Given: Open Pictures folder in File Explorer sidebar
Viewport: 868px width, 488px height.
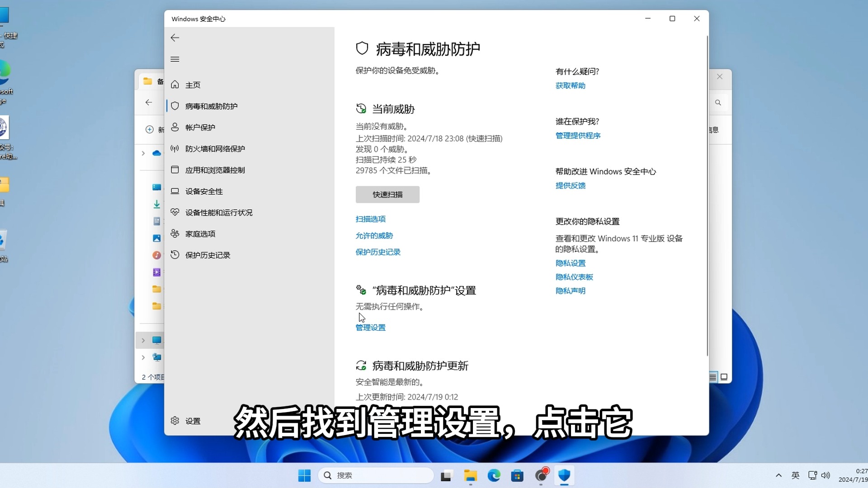Looking at the screenshot, I should click(156, 238).
